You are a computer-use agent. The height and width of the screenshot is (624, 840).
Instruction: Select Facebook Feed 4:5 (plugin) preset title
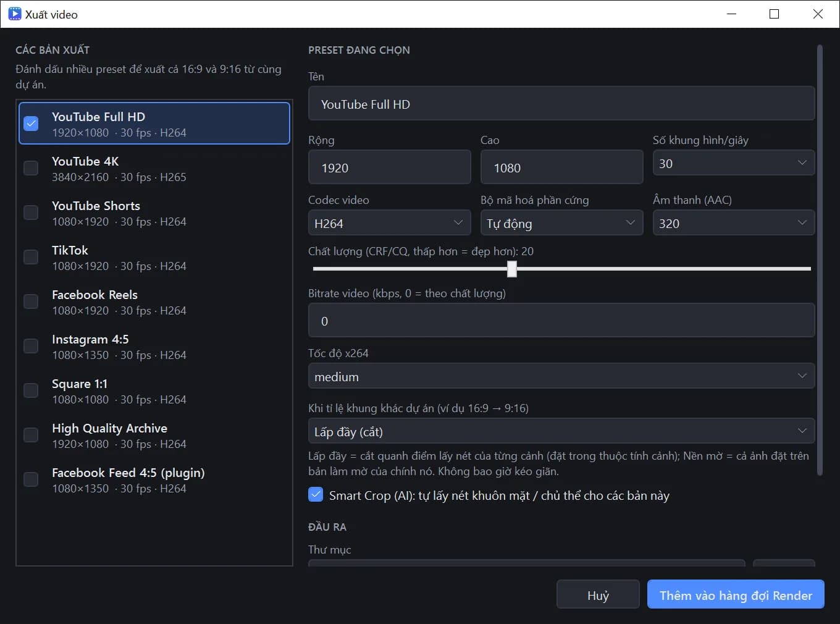click(x=128, y=473)
